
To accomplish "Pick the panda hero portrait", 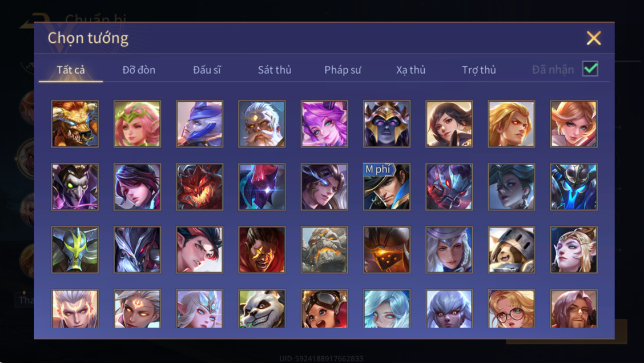I will (x=261, y=309).
